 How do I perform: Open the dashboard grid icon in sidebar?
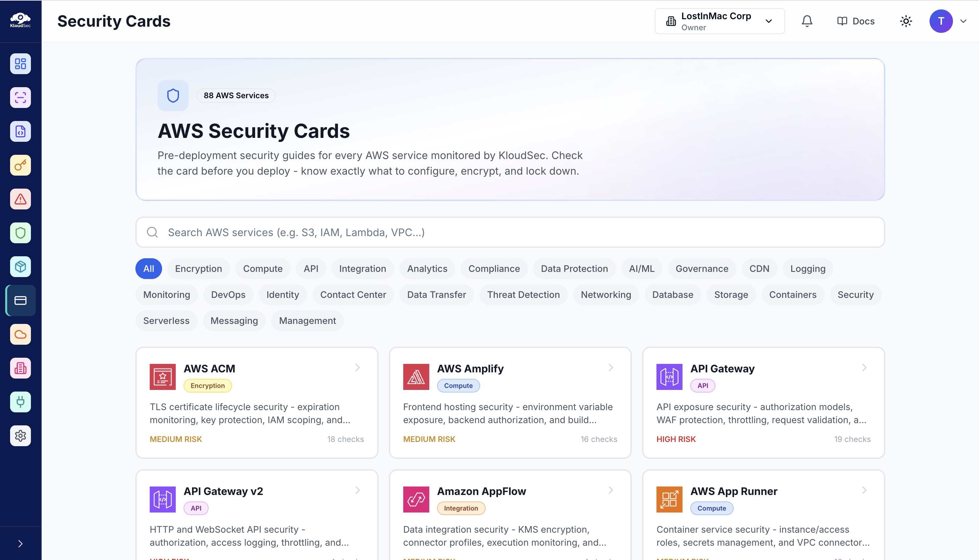pyautogui.click(x=21, y=64)
